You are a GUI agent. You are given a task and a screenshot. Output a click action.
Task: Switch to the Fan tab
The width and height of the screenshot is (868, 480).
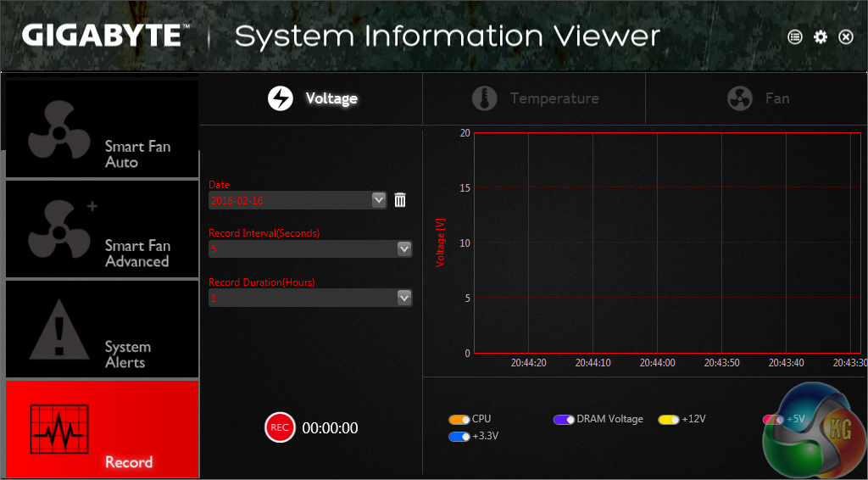[757, 98]
